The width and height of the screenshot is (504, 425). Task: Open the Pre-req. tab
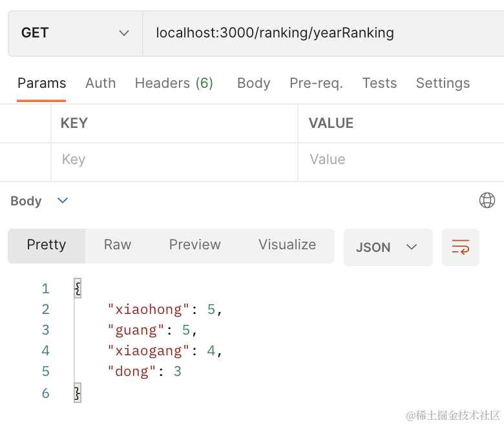pos(316,83)
